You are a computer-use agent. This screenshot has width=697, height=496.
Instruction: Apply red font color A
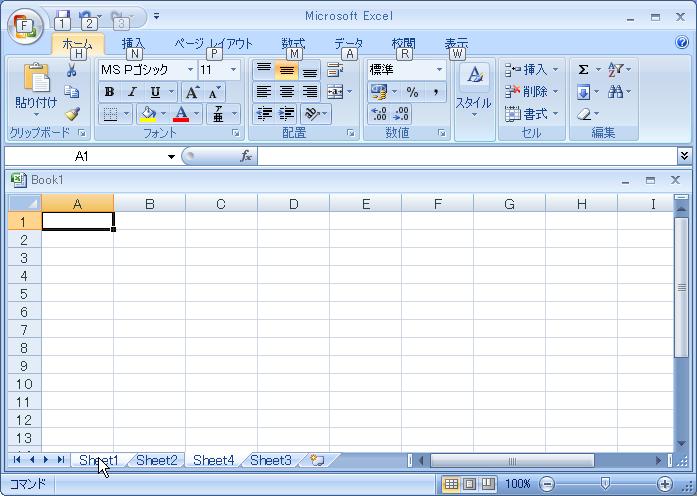[181, 114]
